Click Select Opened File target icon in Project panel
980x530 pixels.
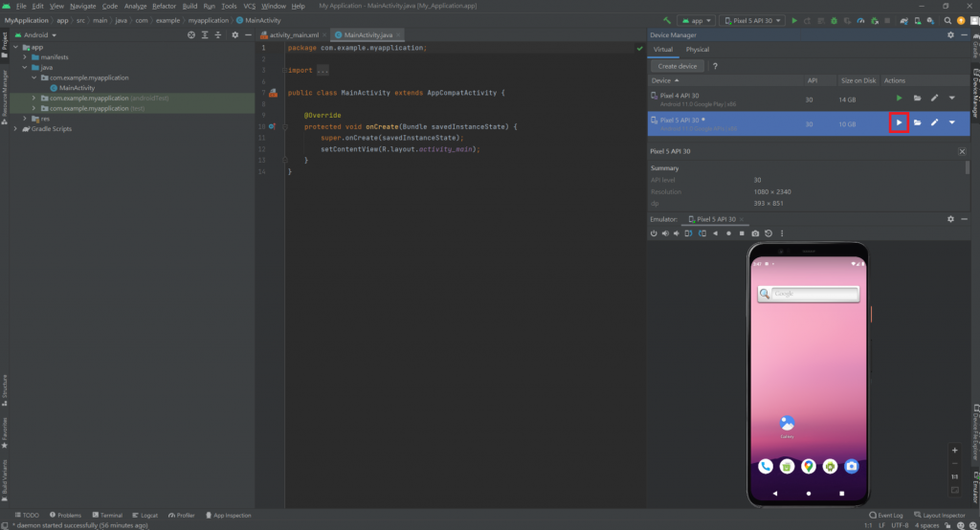[191, 35]
